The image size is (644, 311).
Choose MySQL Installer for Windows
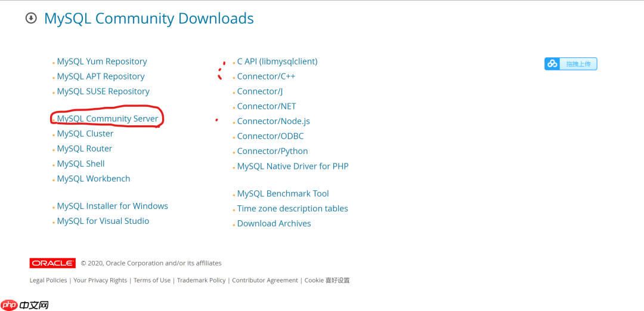tap(113, 206)
